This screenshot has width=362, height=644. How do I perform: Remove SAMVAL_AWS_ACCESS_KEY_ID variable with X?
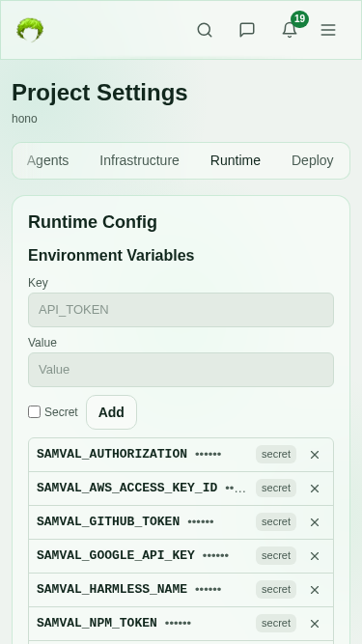click(315, 489)
